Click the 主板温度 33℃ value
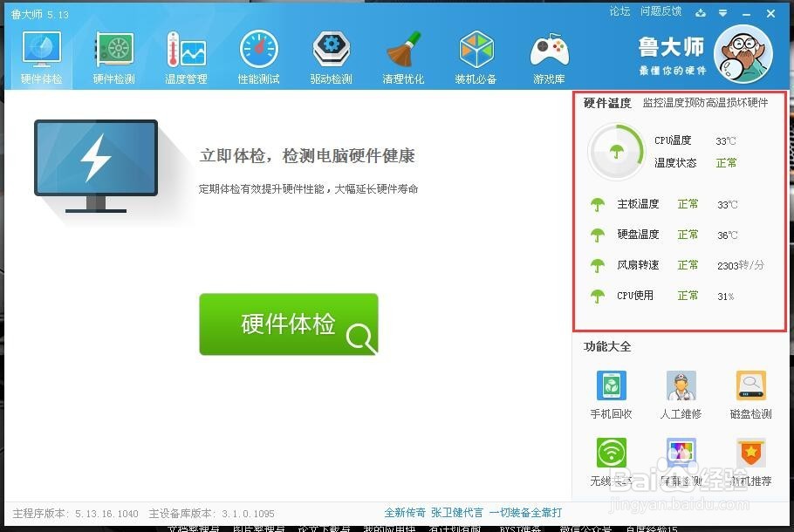The image size is (794, 532). tap(728, 204)
